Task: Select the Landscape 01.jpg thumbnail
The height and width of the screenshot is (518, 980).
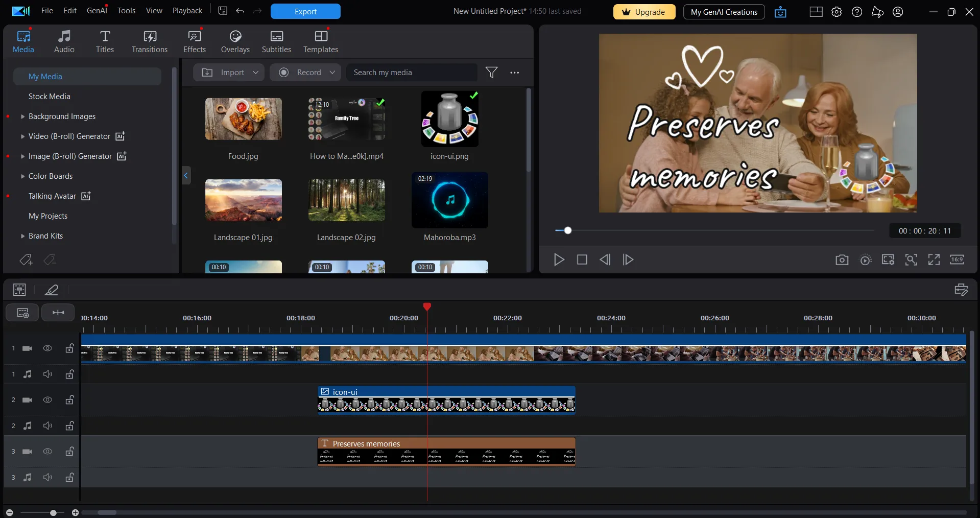Action: [243, 200]
